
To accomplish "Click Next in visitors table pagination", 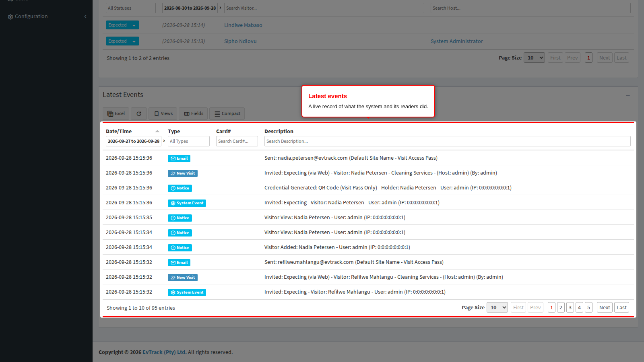I will [x=605, y=58].
